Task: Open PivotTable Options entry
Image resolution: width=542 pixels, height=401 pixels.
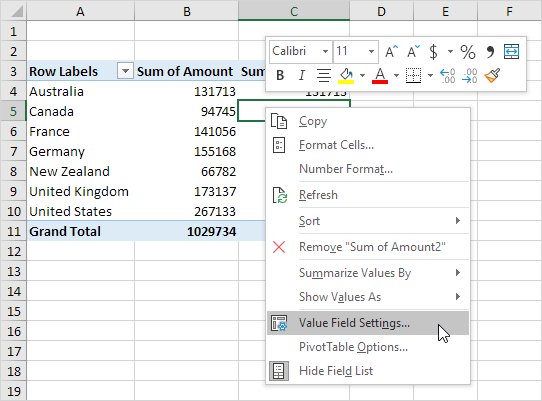Action: [368, 347]
